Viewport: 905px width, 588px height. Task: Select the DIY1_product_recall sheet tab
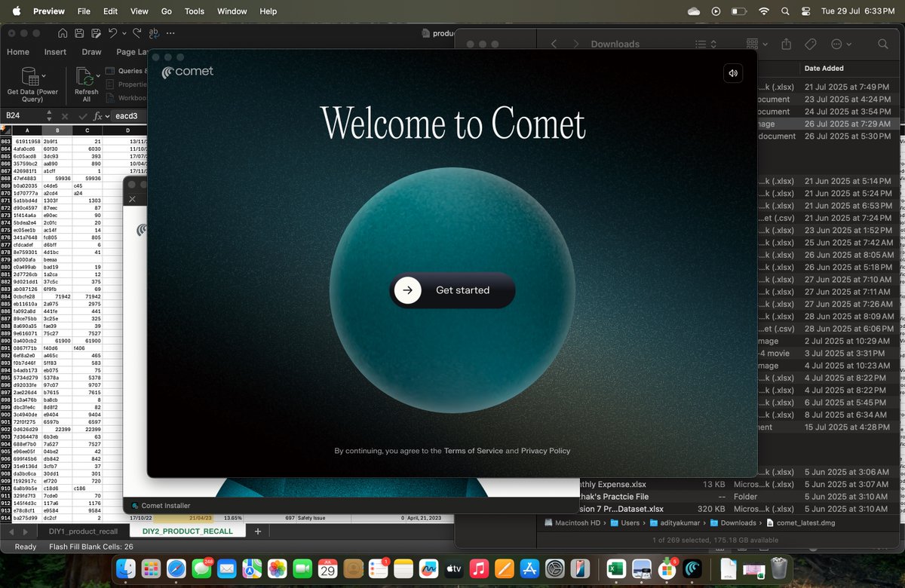(x=84, y=531)
